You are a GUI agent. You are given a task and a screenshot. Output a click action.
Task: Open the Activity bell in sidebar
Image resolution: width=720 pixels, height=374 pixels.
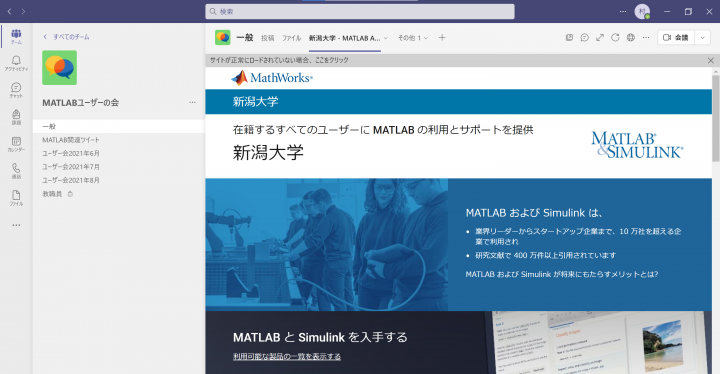(x=16, y=63)
